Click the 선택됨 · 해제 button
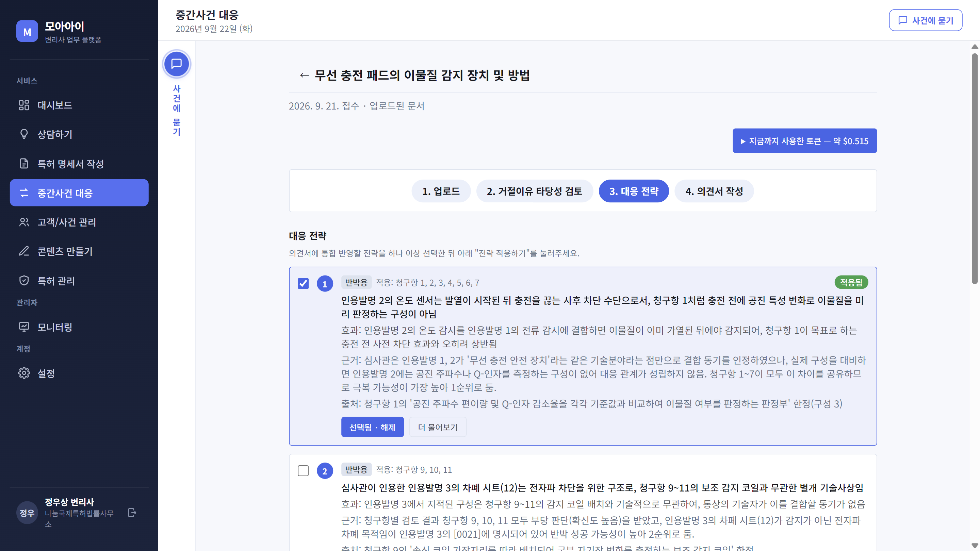 [373, 427]
